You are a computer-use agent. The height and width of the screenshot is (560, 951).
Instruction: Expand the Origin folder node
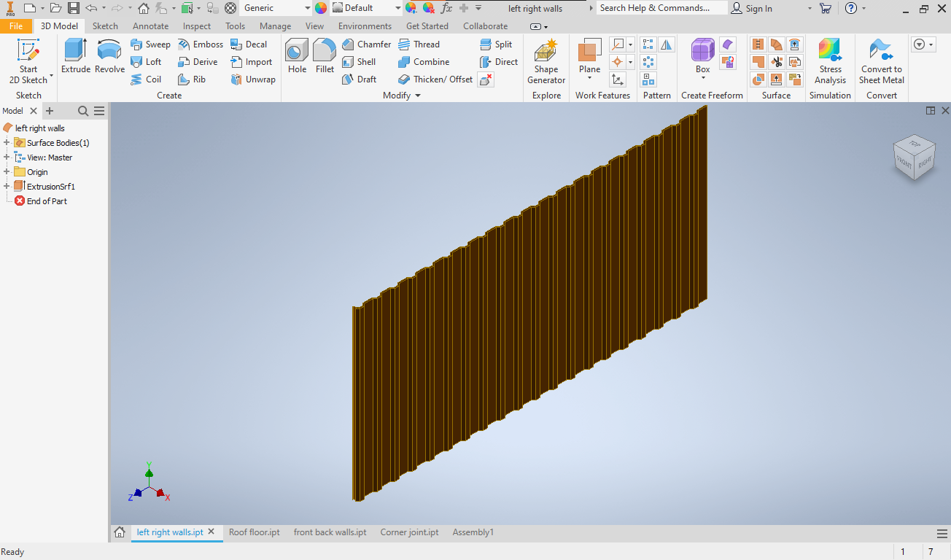(x=7, y=172)
